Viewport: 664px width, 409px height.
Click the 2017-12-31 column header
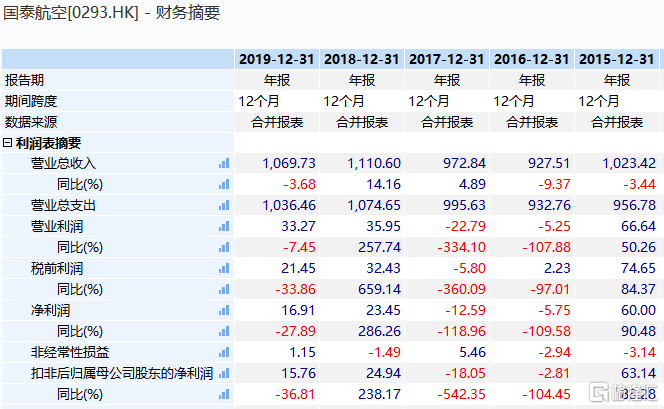(447, 59)
